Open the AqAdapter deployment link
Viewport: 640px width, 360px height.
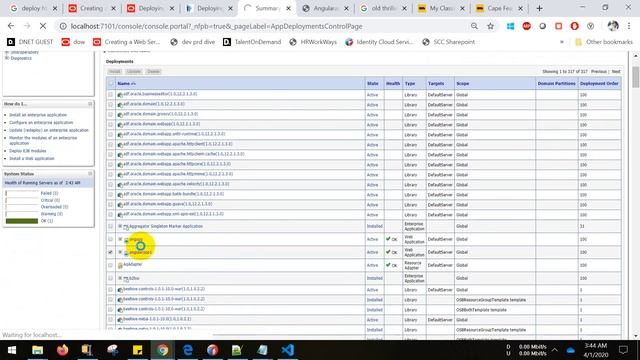click(x=133, y=264)
